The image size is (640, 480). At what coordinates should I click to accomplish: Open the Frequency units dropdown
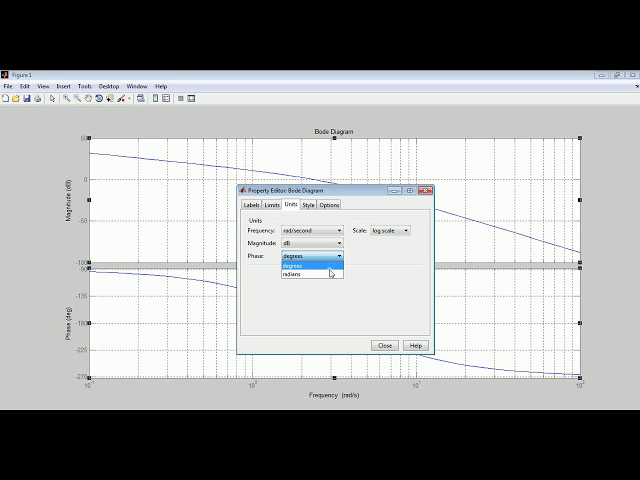[312, 231]
